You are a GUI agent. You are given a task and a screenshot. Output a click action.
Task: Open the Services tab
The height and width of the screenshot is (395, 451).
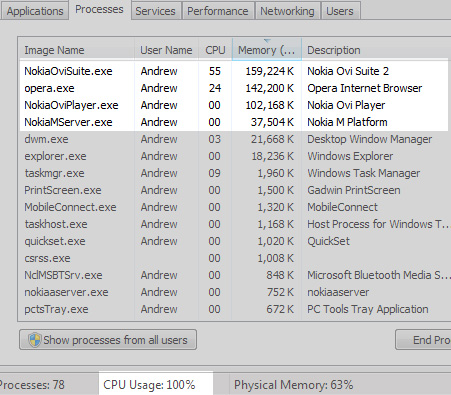155,11
